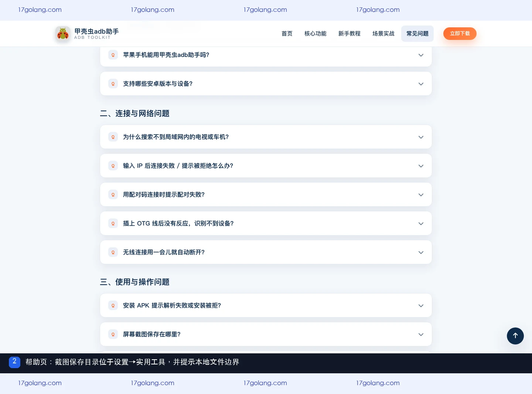Expand chevron for 用配对码连接时提示配对失败
The width and height of the screenshot is (532, 394).
coord(421,195)
